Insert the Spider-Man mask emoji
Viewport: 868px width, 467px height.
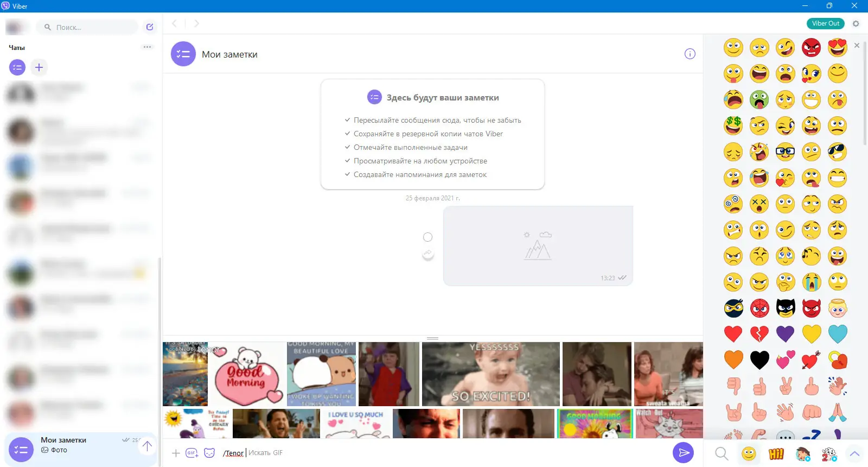[759, 308]
